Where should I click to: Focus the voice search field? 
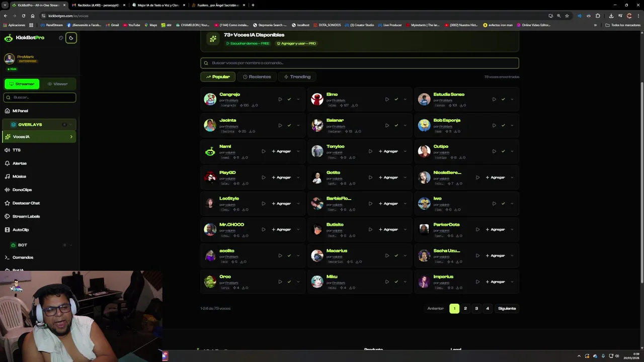(x=360, y=63)
